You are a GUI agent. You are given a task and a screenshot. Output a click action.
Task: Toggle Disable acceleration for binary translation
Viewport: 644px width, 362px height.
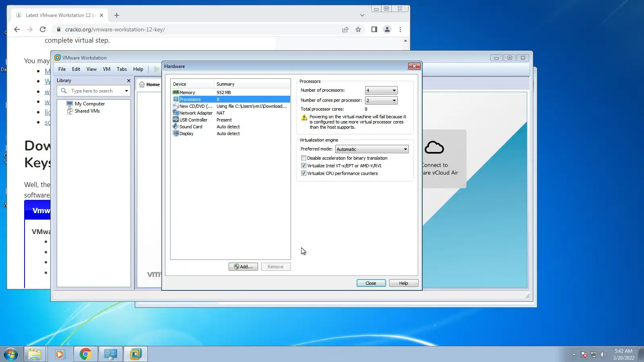(303, 158)
